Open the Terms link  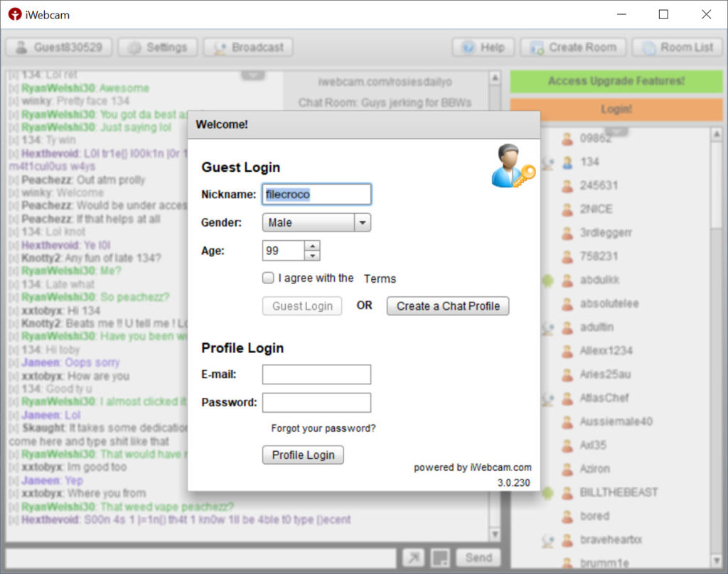click(380, 278)
